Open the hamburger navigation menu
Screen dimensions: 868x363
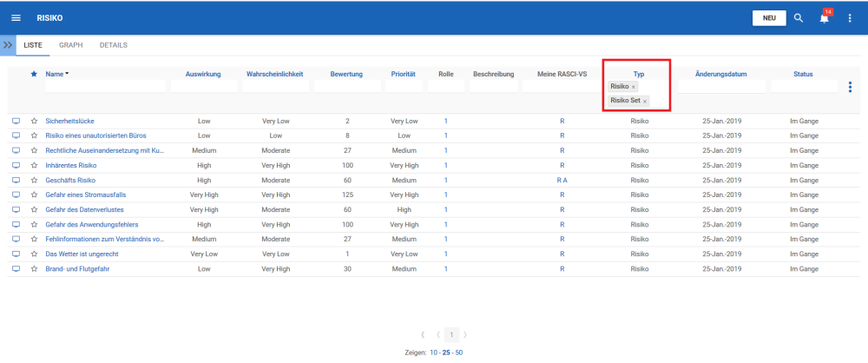click(16, 17)
